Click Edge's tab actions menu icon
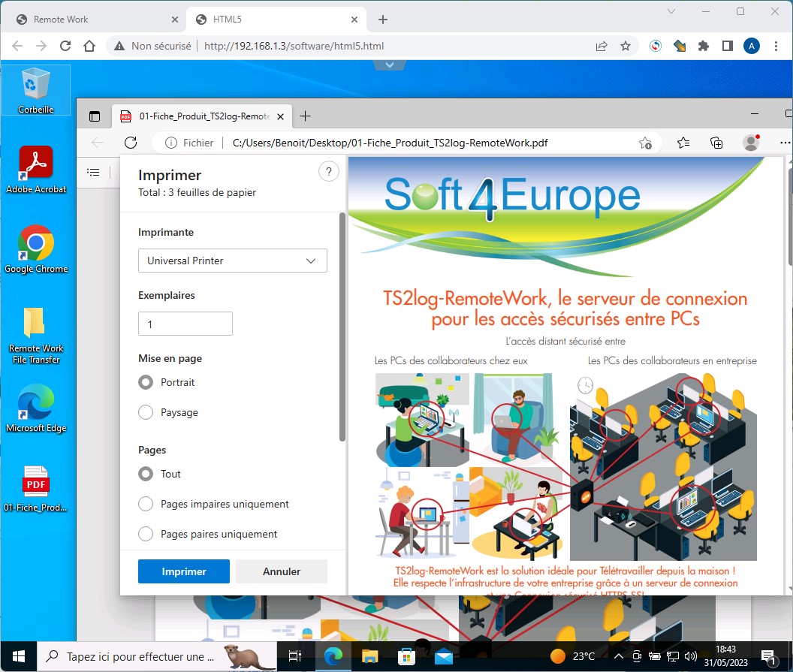 pyautogui.click(x=95, y=116)
